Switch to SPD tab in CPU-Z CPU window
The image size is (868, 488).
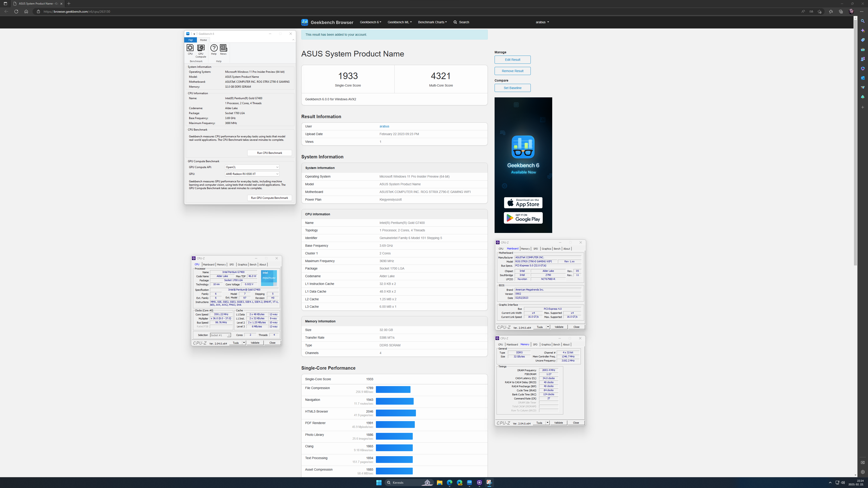pos(231,264)
